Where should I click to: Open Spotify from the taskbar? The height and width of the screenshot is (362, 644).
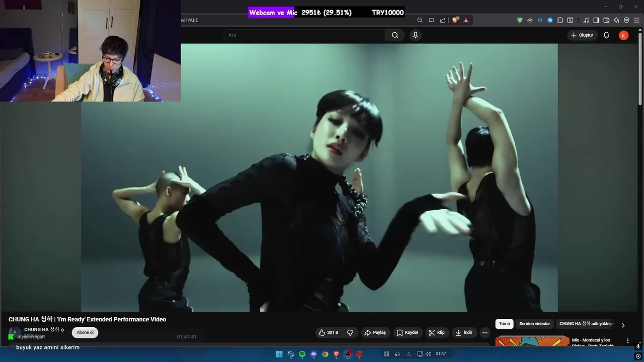(302, 354)
